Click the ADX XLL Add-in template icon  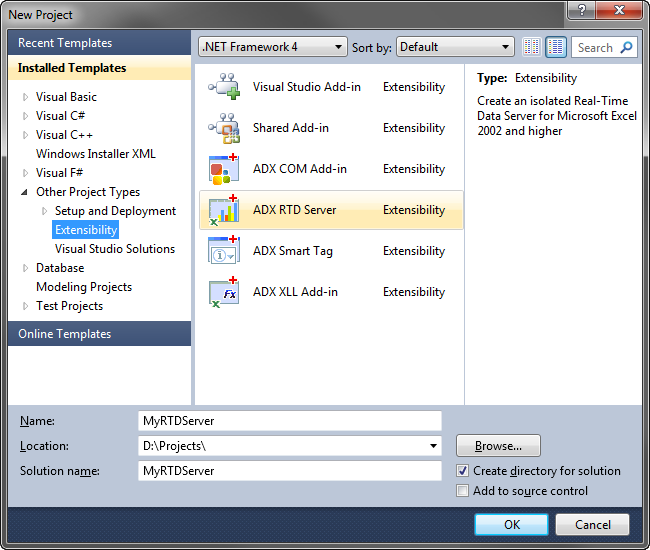coord(224,292)
